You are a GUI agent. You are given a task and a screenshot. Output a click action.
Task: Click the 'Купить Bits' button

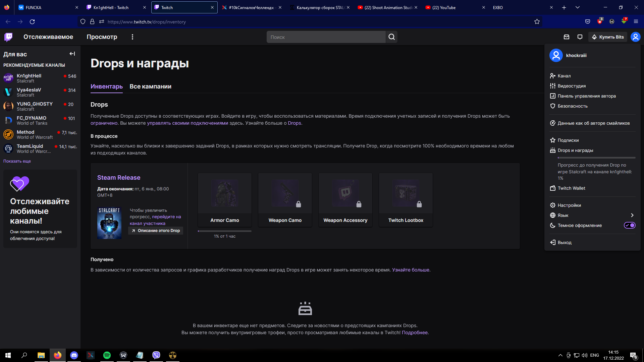coord(608,37)
